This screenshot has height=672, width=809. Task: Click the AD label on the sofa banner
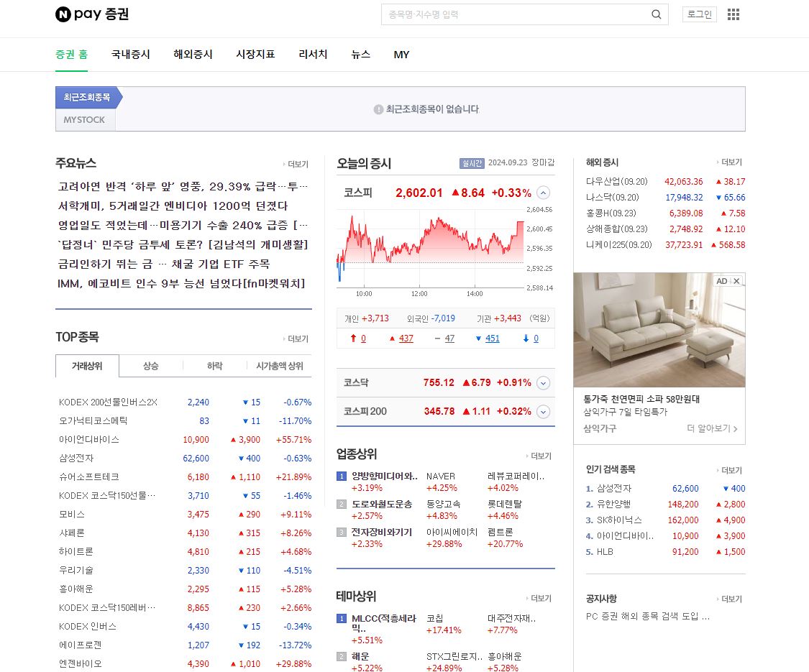tap(722, 281)
